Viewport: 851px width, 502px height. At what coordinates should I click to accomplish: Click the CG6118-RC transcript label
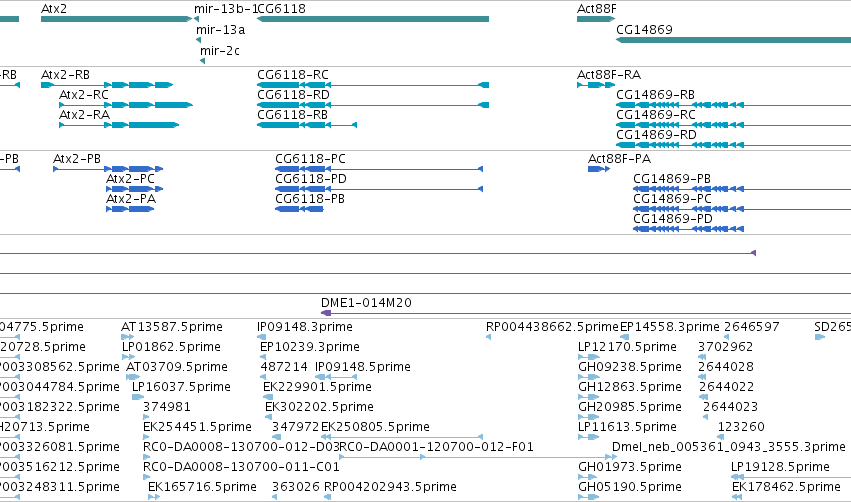coord(293,75)
